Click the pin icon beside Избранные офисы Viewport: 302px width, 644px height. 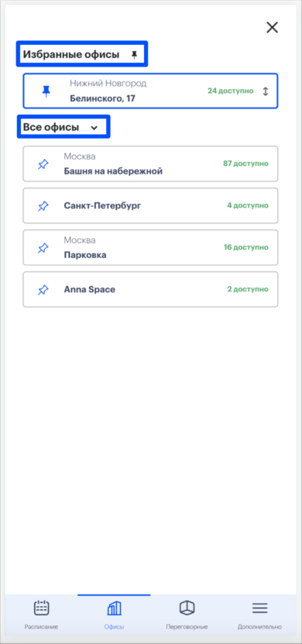coord(134,54)
